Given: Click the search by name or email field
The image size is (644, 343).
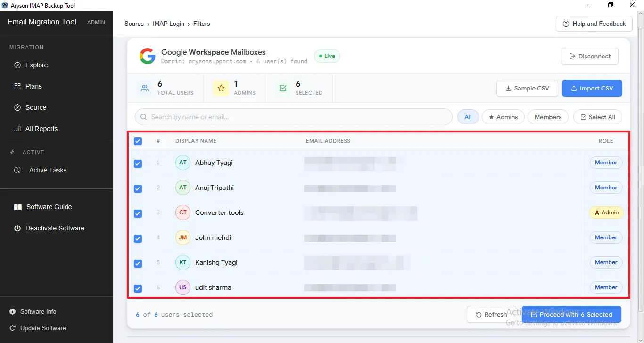Looking at the screenshot, I should [x=293, y=117].
